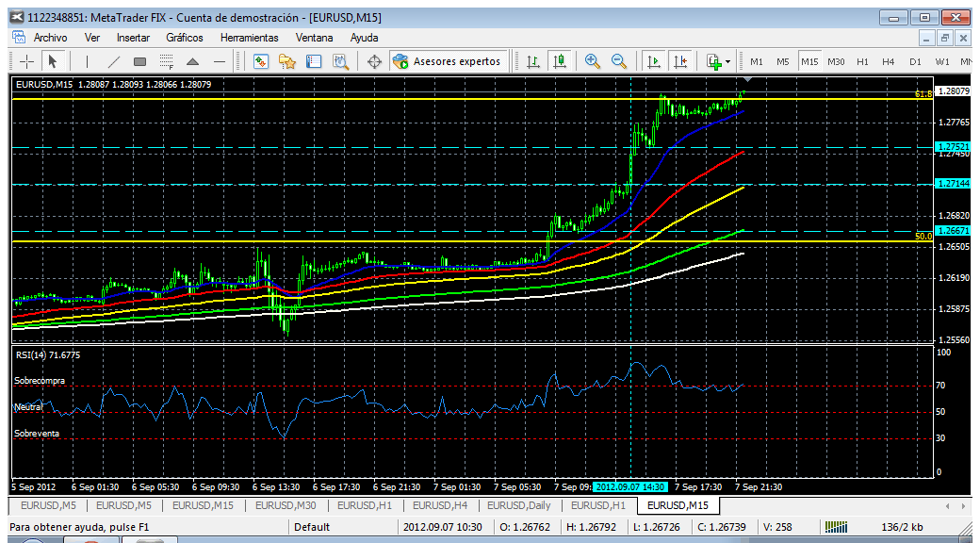980x543 pixels.
Task: Set timeframe to H4
Action: click(888, 62)
